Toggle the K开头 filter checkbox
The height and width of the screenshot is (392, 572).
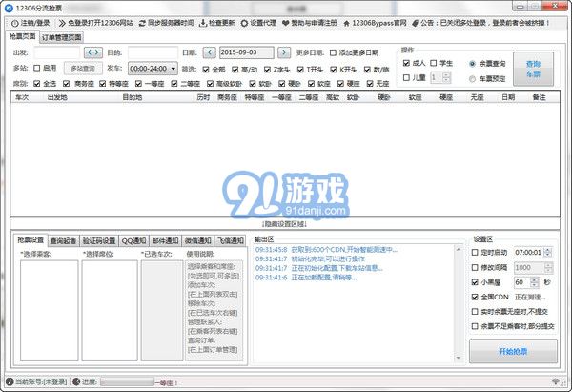tap(334, 70)
